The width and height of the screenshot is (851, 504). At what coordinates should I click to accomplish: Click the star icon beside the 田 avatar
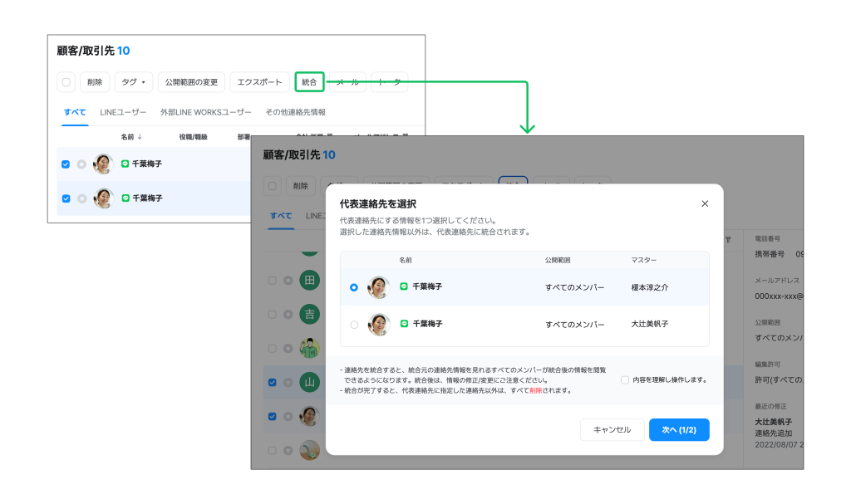pos(289,281)
